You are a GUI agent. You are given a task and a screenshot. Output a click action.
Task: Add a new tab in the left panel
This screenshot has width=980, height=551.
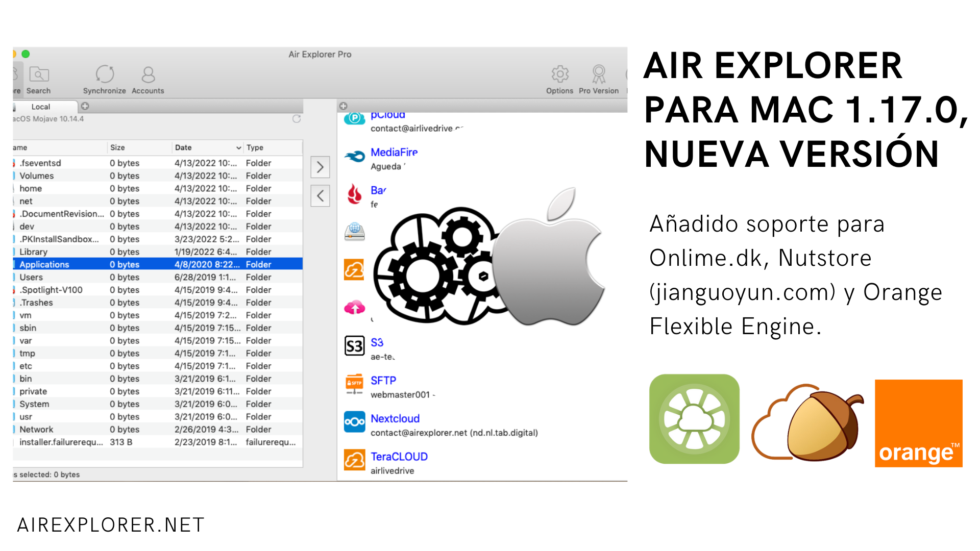(x=85, y=106)
